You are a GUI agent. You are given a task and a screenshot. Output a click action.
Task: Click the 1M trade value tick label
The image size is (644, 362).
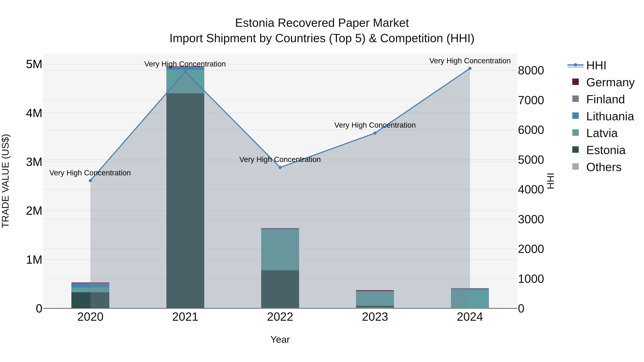click(34, 260)
